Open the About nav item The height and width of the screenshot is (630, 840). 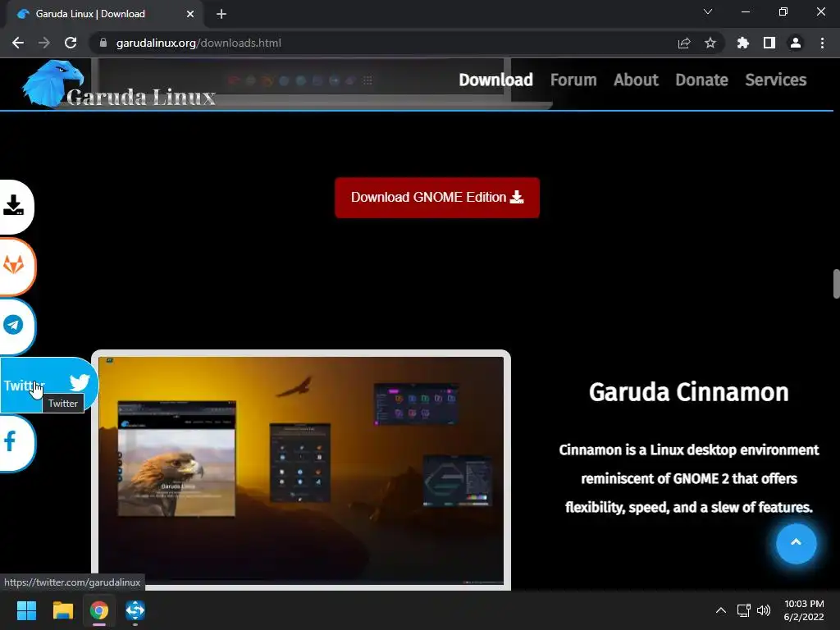pos(636,80)
